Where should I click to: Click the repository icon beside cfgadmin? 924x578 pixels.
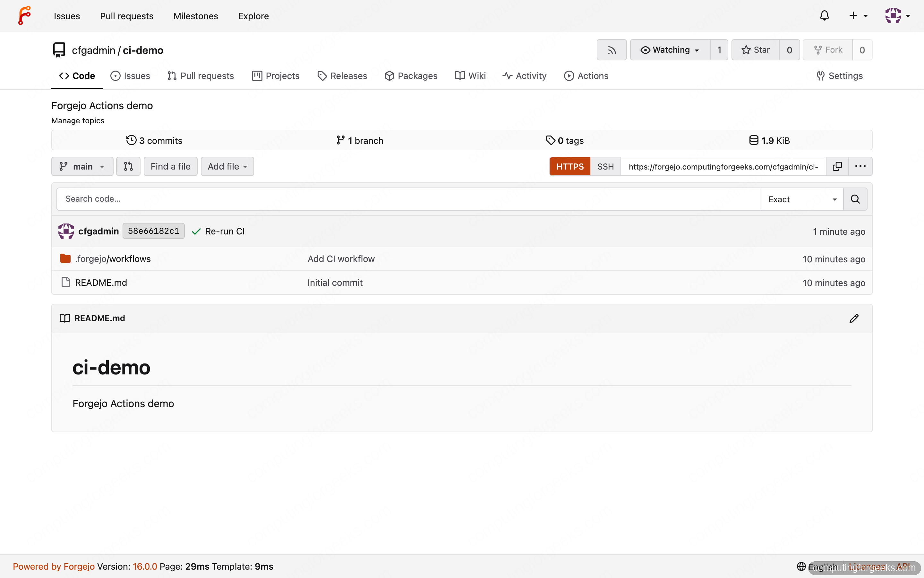click(59, 50)
